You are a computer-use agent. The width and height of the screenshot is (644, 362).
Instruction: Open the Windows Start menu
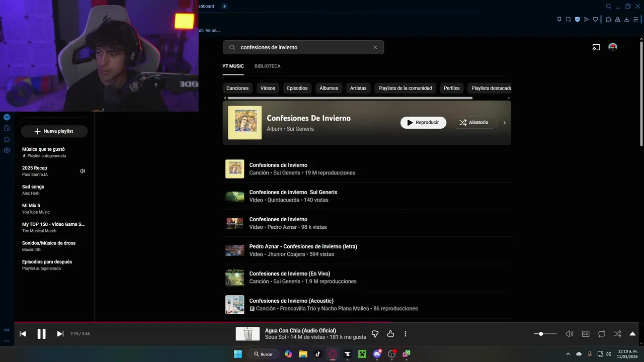tap(238, 354)
